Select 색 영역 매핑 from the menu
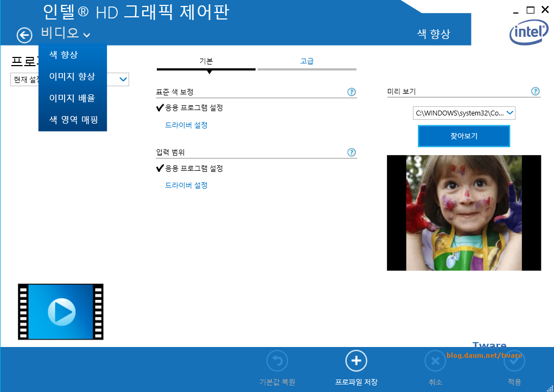Screen dimensions: 554x392 coord(72,120)
